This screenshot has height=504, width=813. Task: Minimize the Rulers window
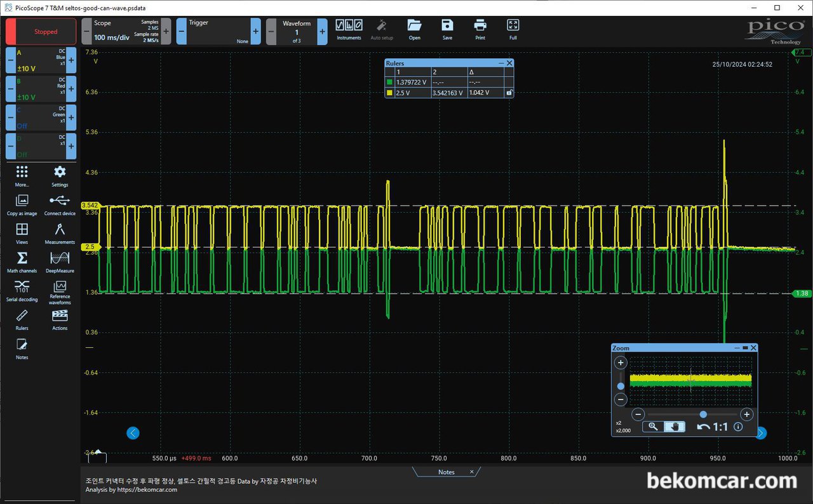(501, 63)
